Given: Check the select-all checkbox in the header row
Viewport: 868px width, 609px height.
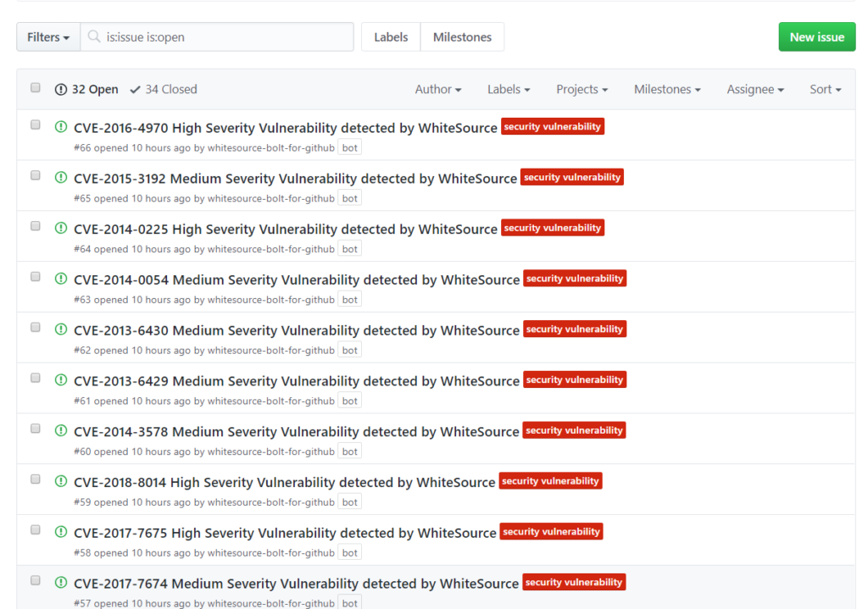Looking at the screenshot, I should tap(35, 87).
